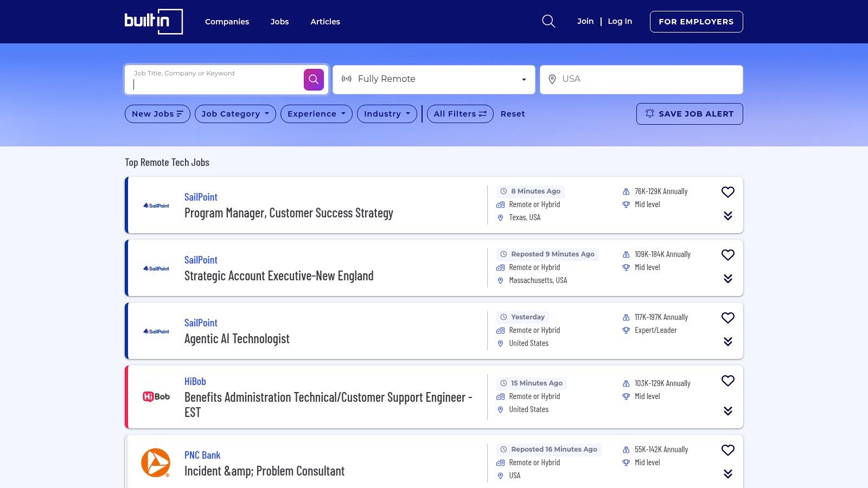Sort by New Jobs
The image size is (868, 488).
pos(157,114)
